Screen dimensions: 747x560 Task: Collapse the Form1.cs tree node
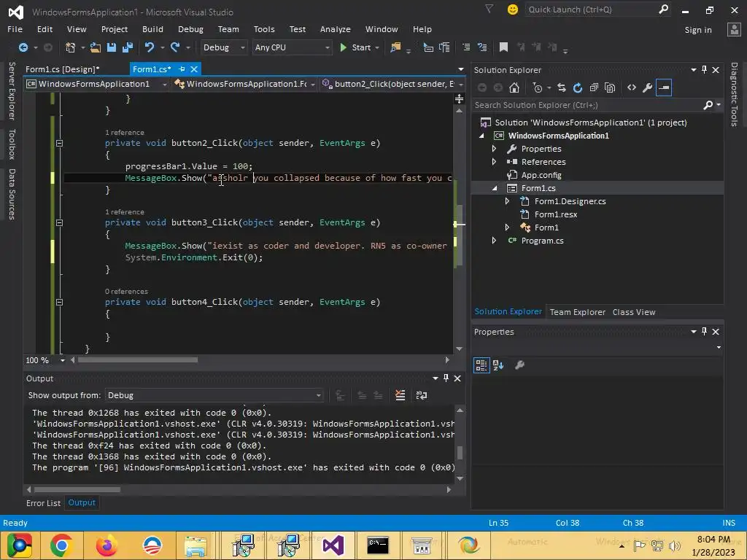pyautogui.click(x=494, y=189)
